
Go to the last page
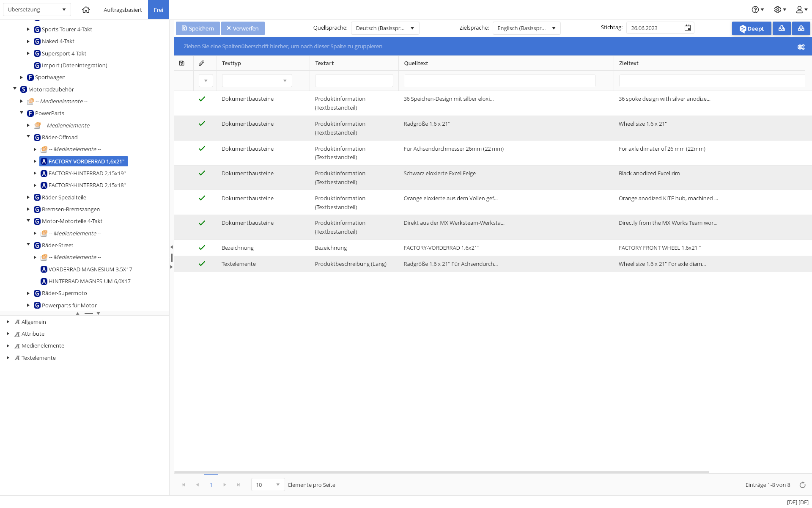coord(239,485)
